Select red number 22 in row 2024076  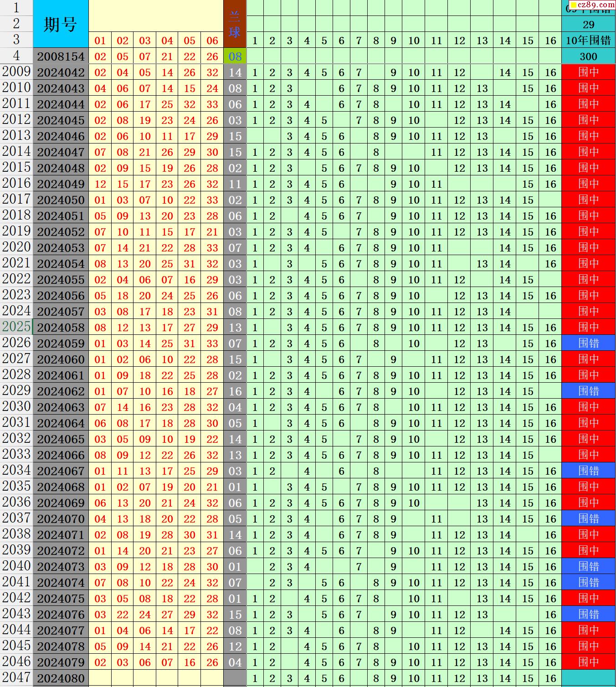123,615
